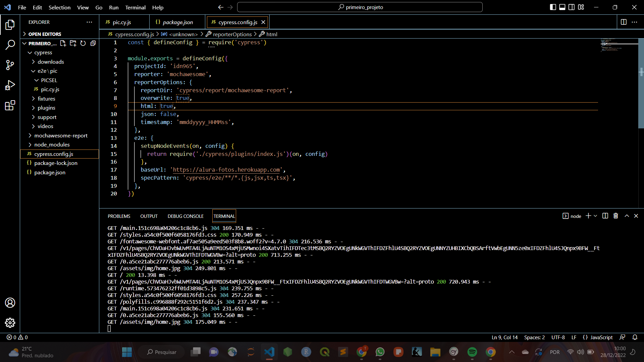Open Windows Start menu

(x=127, y=352)
